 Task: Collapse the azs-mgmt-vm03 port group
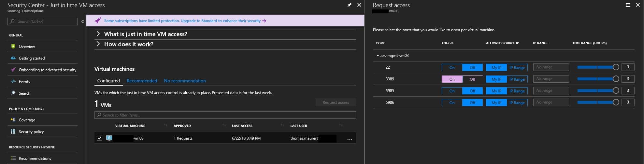pyautogui.click(x=378, y=56)
